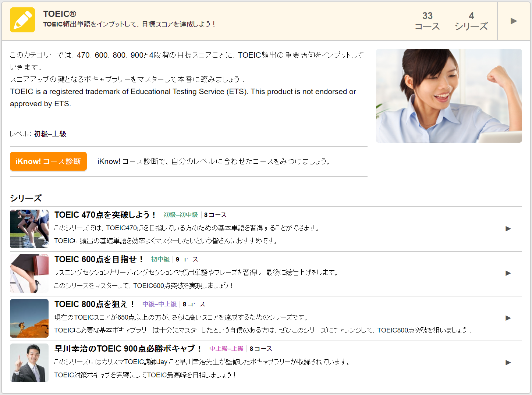Viewport: 532px width, 395px height.
Task: Click the 初中級 level label on TOEIC 600
Action: point(160,259)
